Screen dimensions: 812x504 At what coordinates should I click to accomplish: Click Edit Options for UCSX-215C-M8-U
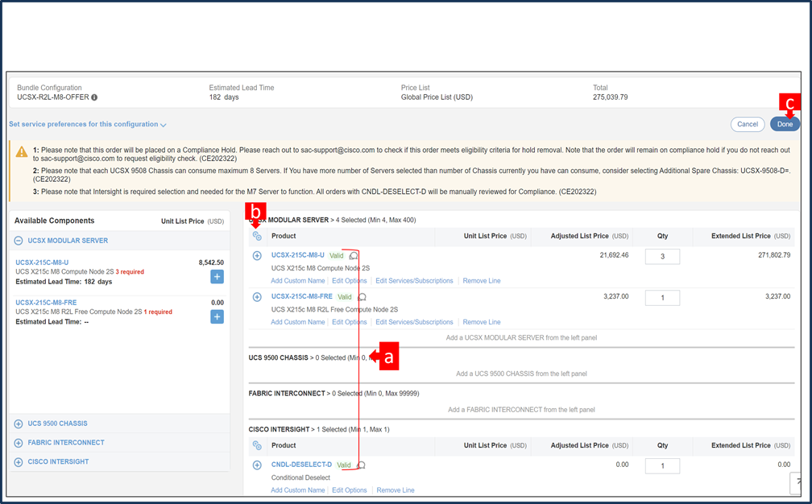(x=350, y=281)
